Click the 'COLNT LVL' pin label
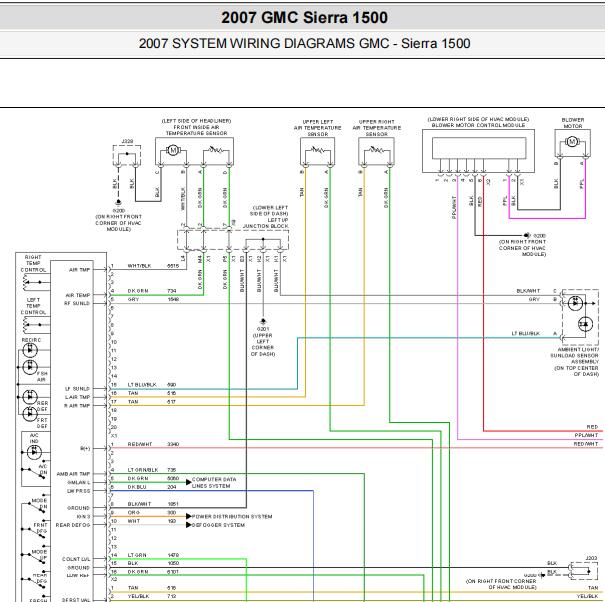This screenshot has width=605, height=602. [76, 559]
